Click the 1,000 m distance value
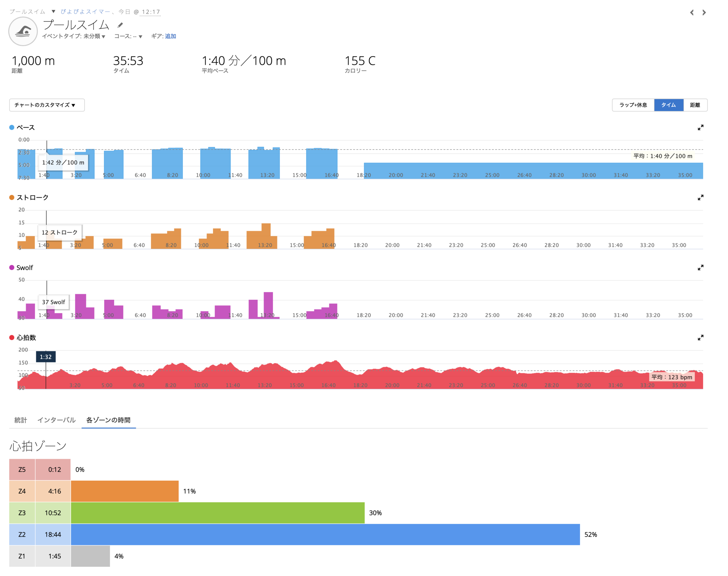 [33, 61]
